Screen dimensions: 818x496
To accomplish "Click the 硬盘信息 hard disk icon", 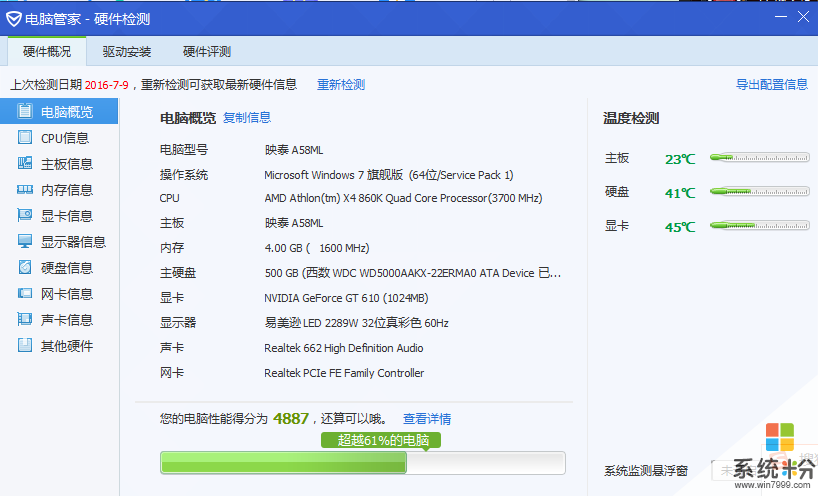I will pyautogui.click(x=25, y=267).
